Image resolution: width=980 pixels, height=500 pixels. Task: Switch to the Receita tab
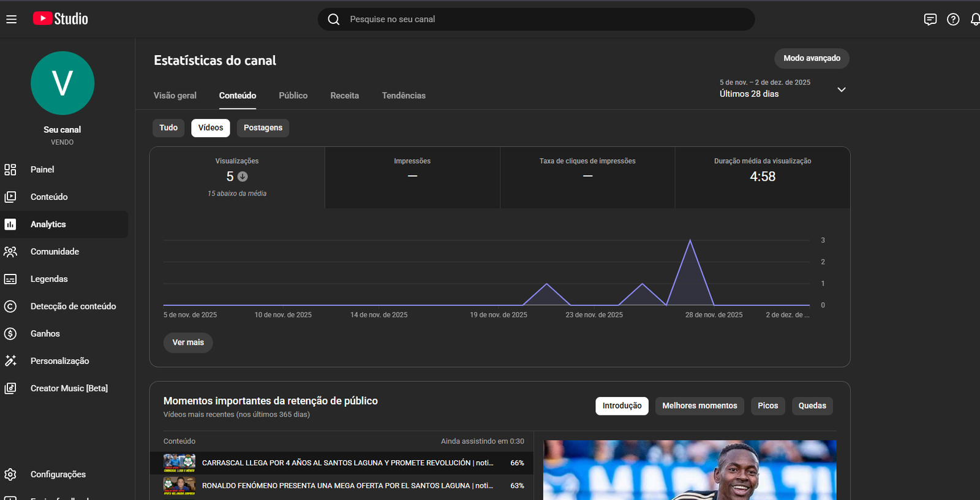tap(344, 96)
